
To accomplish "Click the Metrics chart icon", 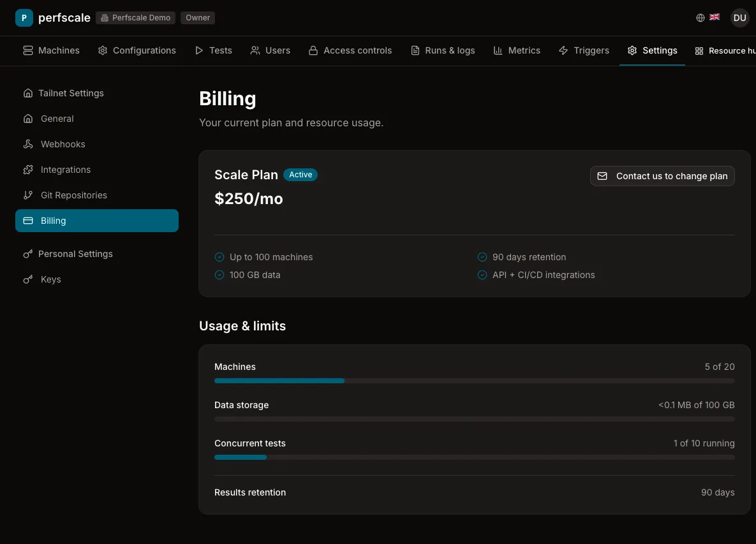I will tap(498, 50).
